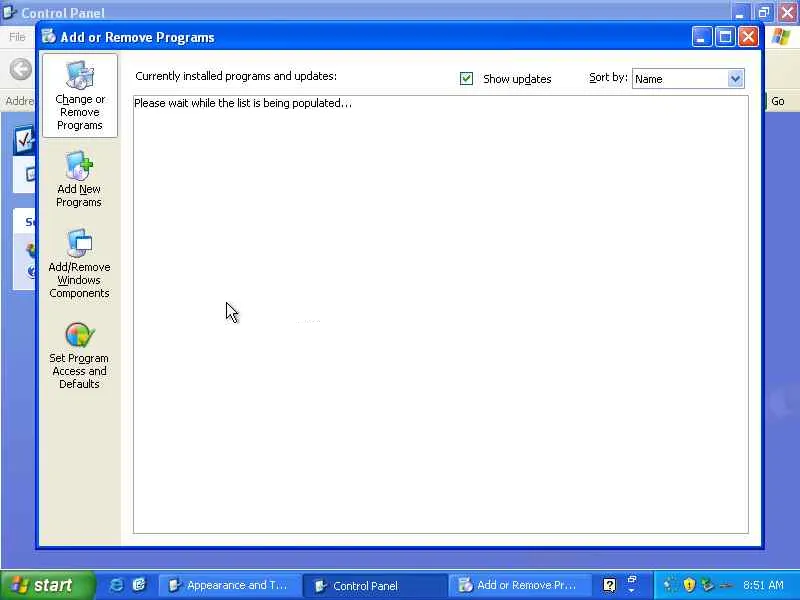Screen dimensions: 800x600
Task: Open Set Program Access and Defaults
Action: coord(79,356)
